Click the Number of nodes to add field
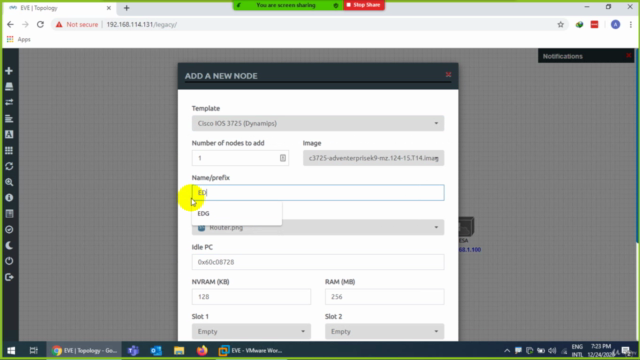This screenshot has width=640, height=360. [x=240, y=158]
